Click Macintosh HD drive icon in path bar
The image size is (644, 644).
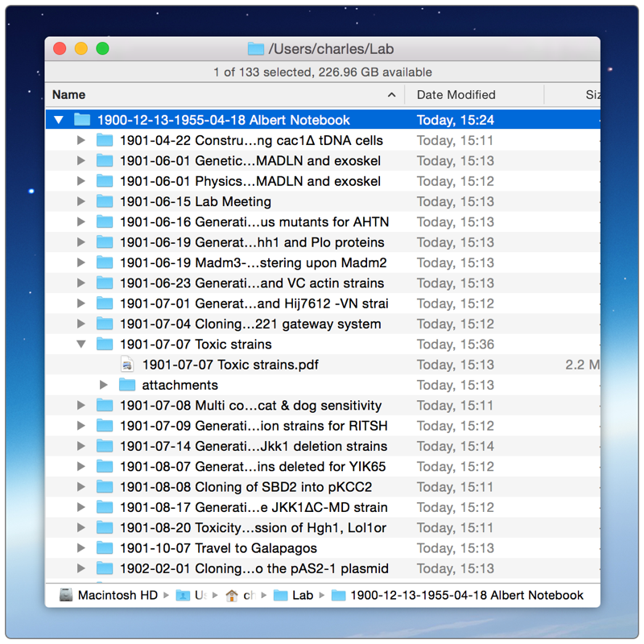66,595
